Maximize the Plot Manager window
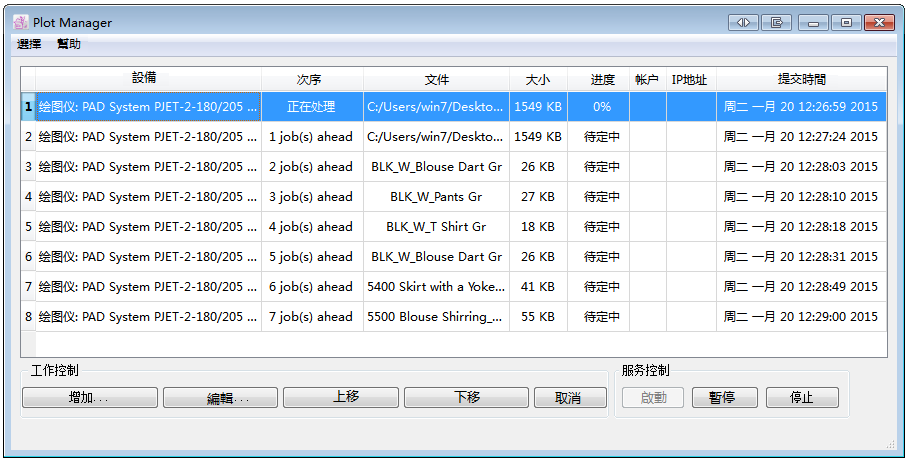908x462 pixels. click(846, 23)
